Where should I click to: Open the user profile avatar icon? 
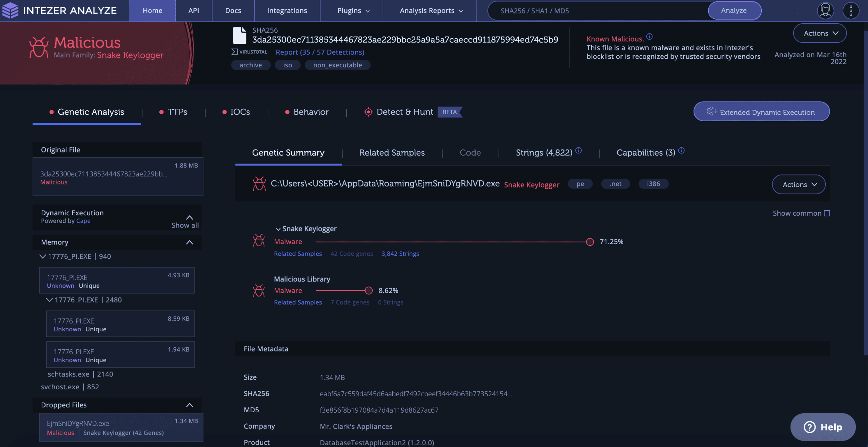coord(825,10)
